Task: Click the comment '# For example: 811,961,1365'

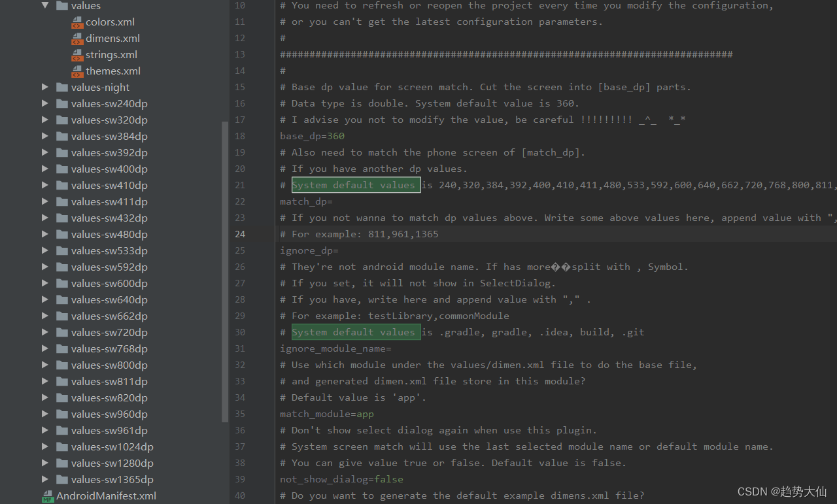Action: 359,234
